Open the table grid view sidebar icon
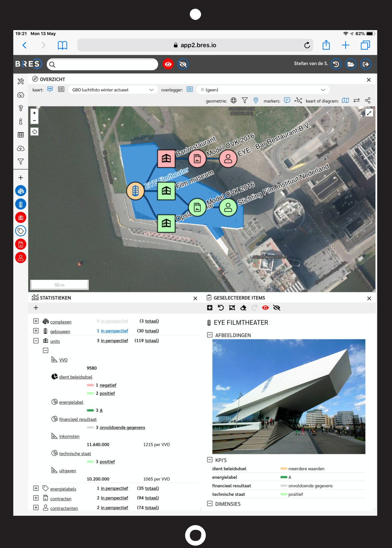Viewport: 392px width, 548px height. 21,135
